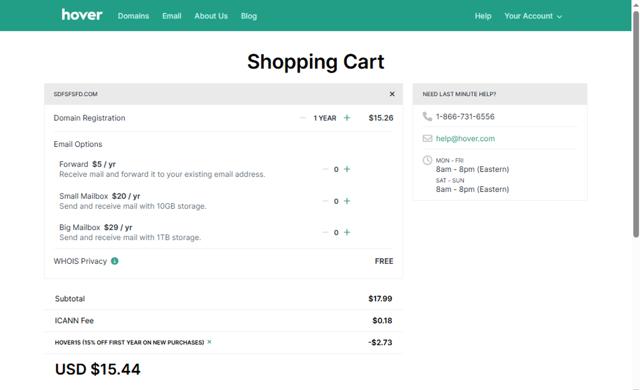The image size is (640, 390).
Task: Remove SDFSFSFD.COM from cart with X
Action: click(392, 94)
